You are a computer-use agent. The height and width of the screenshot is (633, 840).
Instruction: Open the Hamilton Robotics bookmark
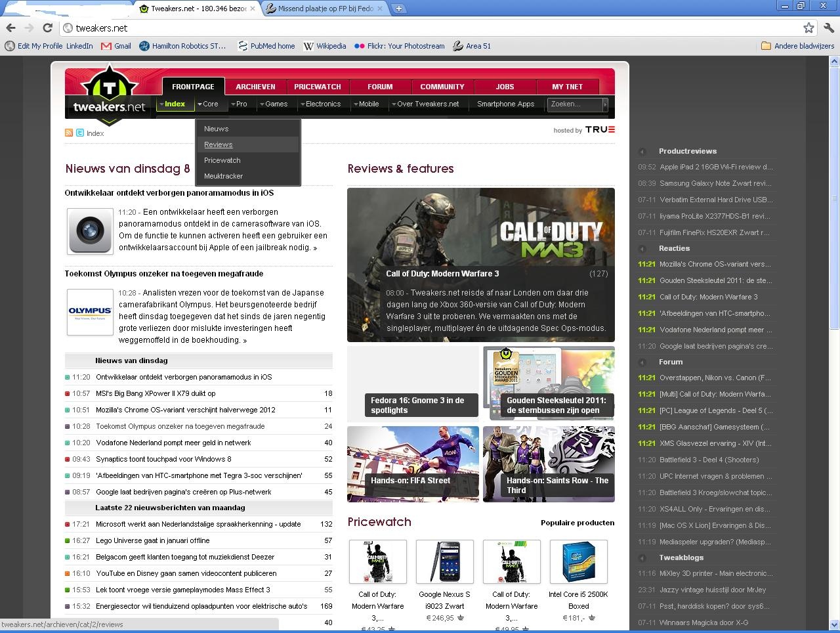[x=183, y=46]
